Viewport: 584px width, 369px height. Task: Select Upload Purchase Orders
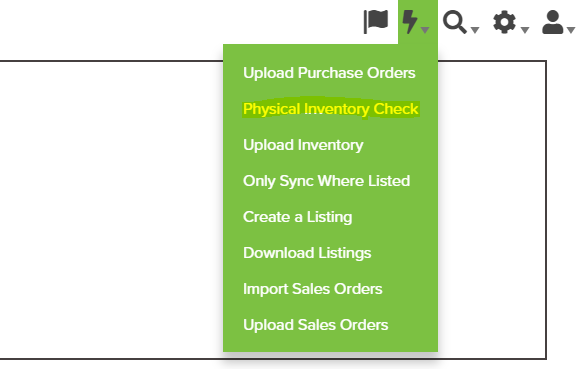(x=329, y=73)
